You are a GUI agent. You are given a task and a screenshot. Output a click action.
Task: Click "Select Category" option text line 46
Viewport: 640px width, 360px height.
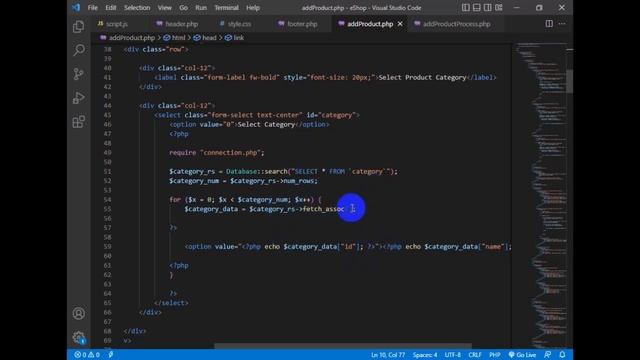(266, 124)
